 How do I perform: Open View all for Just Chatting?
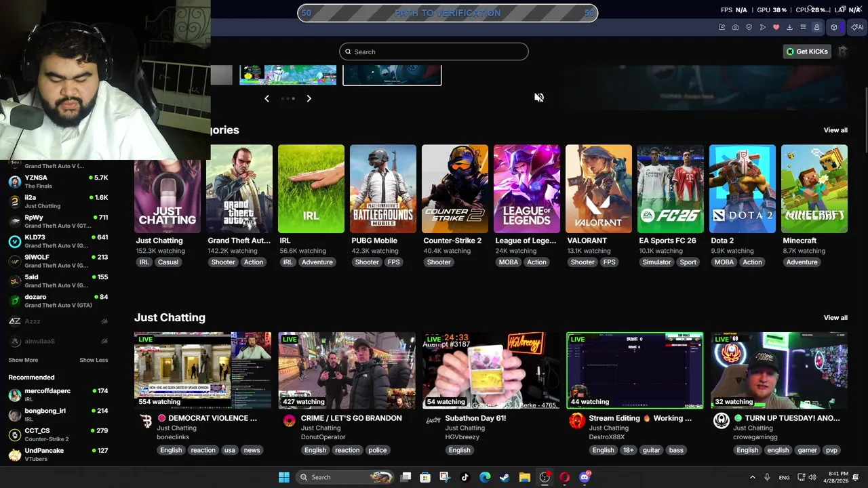tap(835, 318)
